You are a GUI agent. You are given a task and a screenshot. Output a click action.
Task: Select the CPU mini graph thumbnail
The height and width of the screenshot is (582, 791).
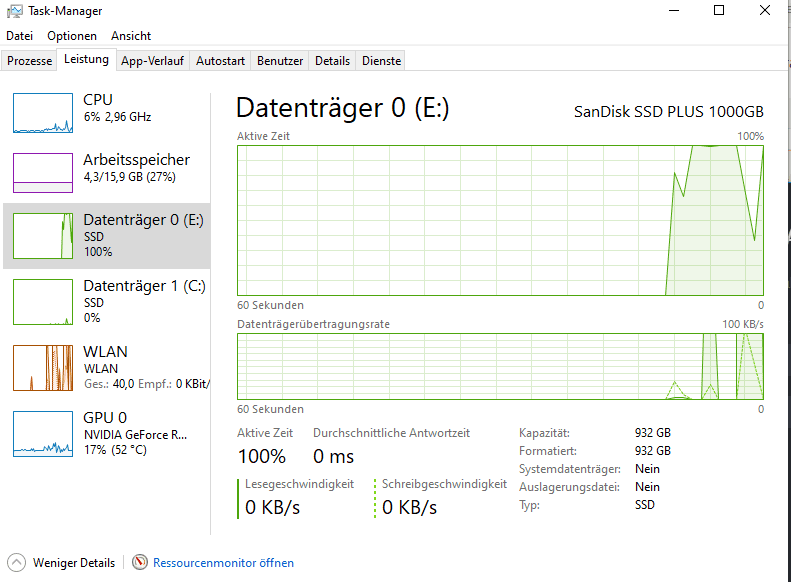tap(43, 113)
